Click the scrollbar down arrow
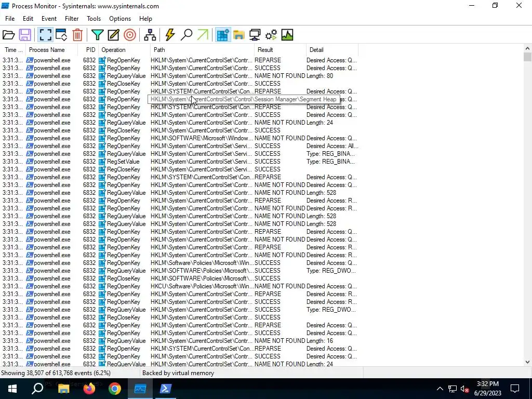532x399 pixels. pyautogui.click(x=527, y=362)
